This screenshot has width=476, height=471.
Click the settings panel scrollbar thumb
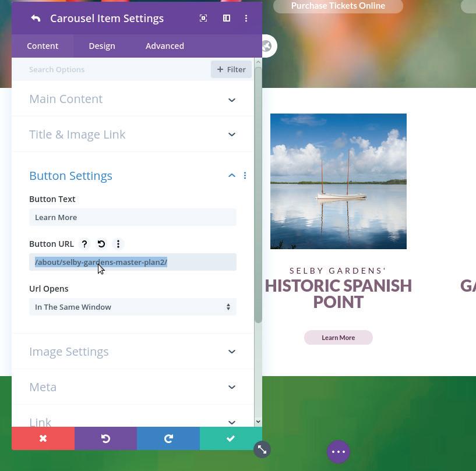click(x=258, y=195)
